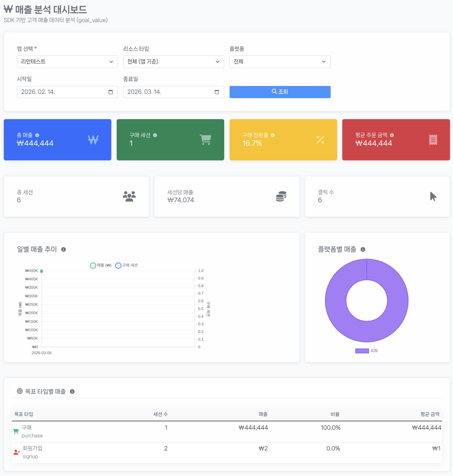The width and height of the screenshot is (453, 476).
Task: Open the 앱 선택 dropdown
Action: (67, 62)
